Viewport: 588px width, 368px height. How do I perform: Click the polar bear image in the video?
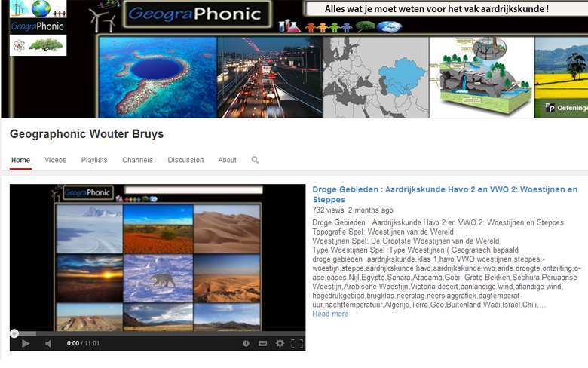click(158, 278)
